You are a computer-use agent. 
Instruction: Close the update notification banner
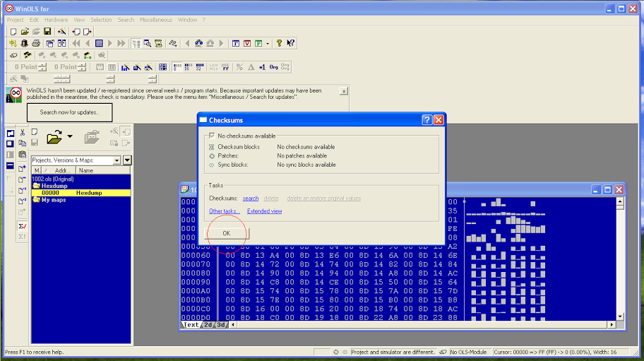(344, 91)
